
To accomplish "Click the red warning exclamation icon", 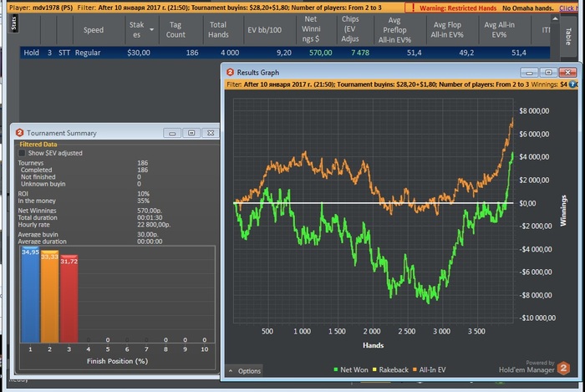I will pos(413,8).
